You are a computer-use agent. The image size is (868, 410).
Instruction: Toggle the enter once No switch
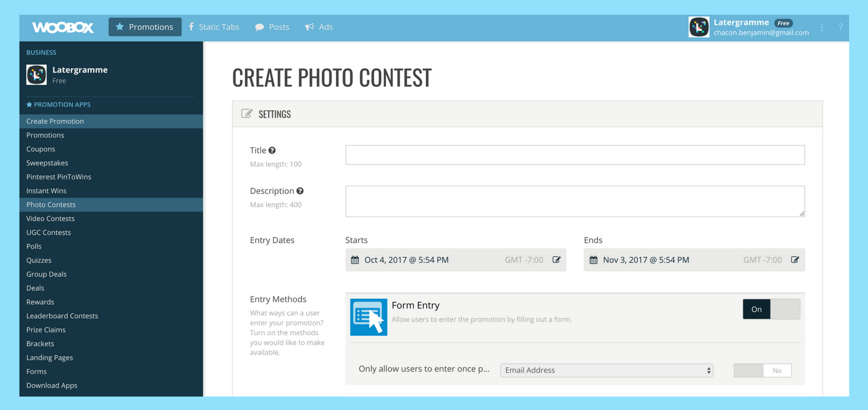(762, 370)
